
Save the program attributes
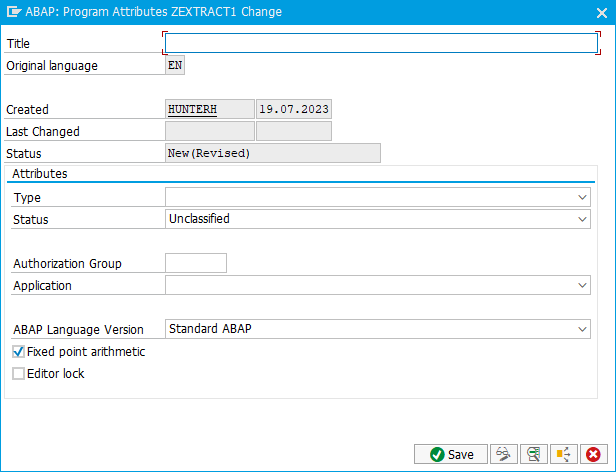451,454
